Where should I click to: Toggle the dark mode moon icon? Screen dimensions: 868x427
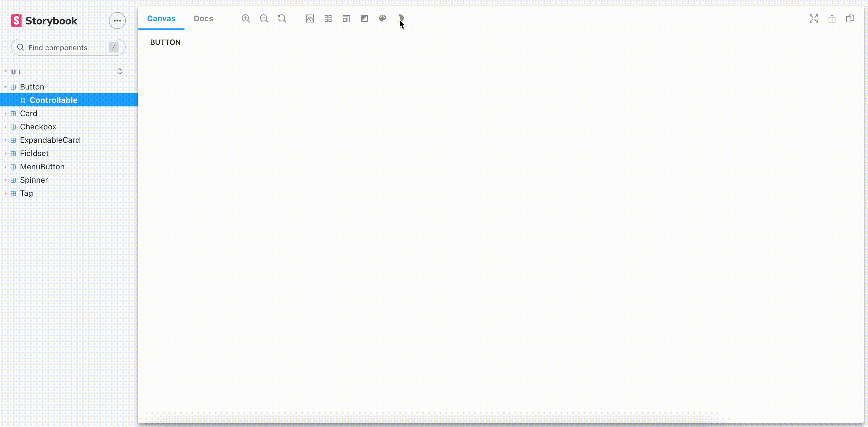click(x=401, y=18)
